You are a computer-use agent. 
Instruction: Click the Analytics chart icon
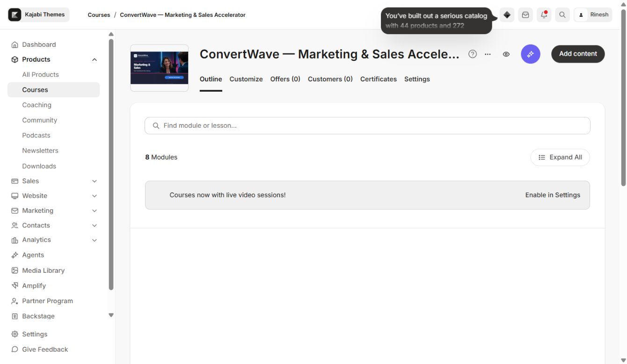[15, 240]
